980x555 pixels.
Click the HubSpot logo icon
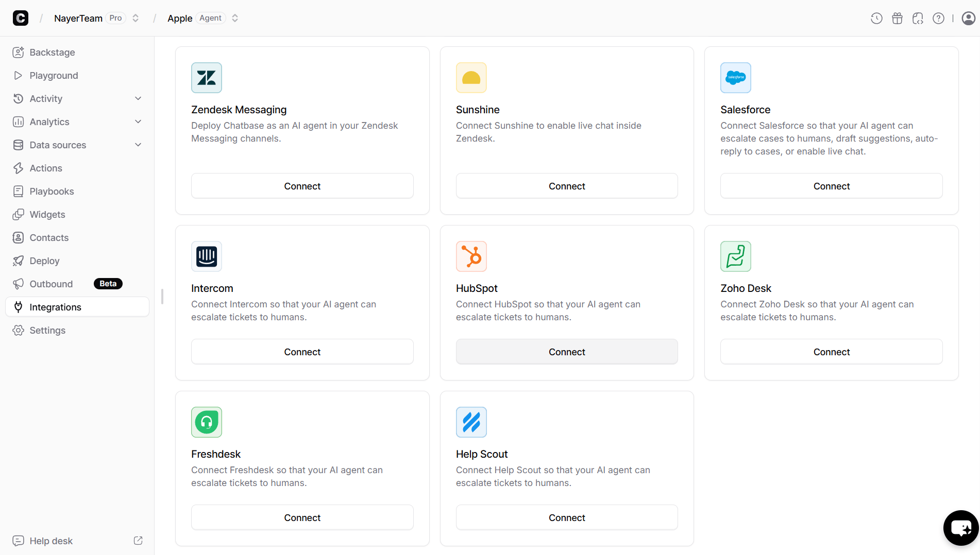(471, 256)
